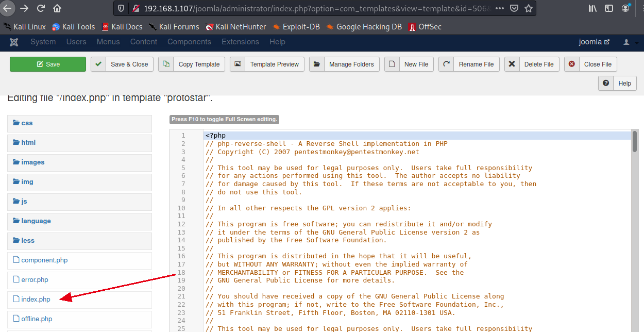
Task: Open the Help menu in Joomla navbar
Action: pos(277,42)
